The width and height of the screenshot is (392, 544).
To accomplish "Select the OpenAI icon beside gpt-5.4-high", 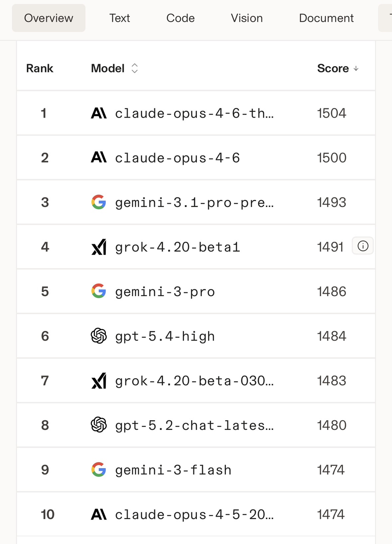I will [x=99, y=336].
